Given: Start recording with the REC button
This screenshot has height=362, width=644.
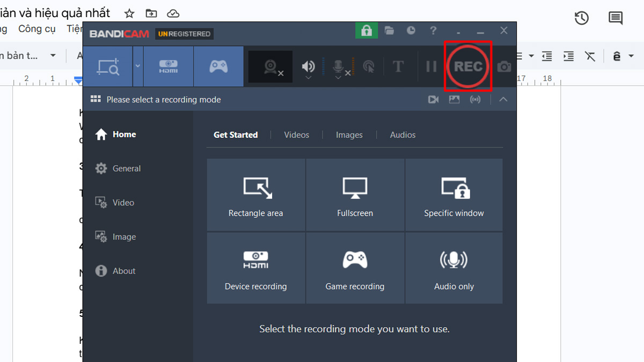Looking at the screenshot, I should pos(468,67).
